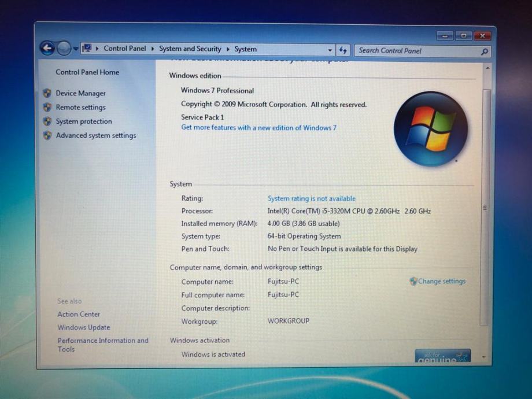Click the shield icon beside Change settings
The height and width of the screenshot is (399, 532).
[x=413, y=281]
